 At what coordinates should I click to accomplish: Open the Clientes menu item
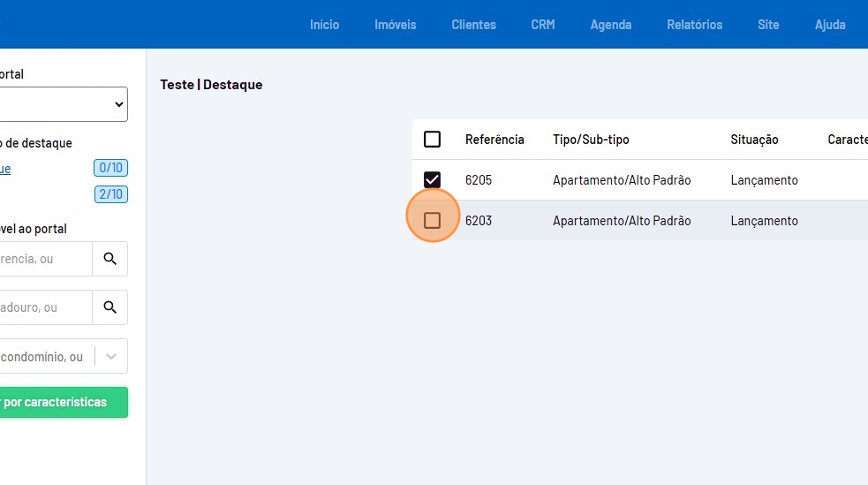click(x=473, y=25)
